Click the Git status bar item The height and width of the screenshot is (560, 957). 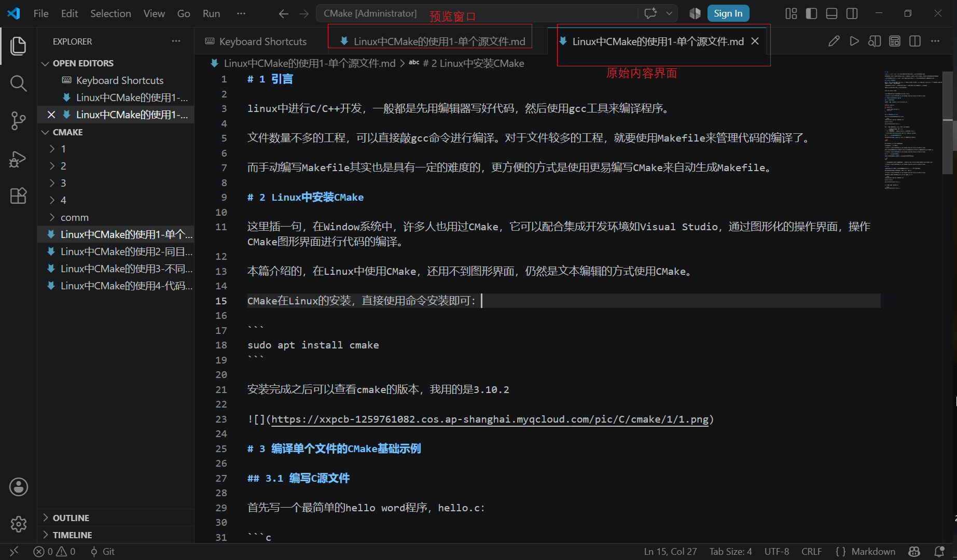[102, 552]
